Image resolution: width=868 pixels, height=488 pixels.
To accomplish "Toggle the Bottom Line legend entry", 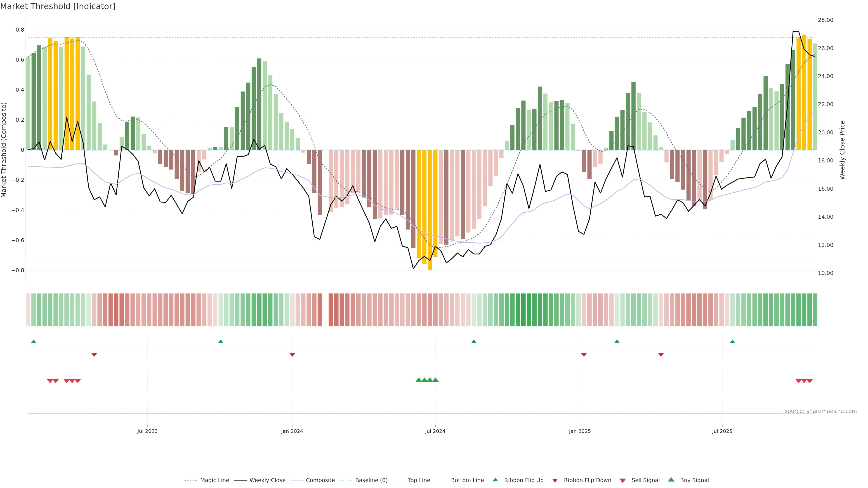I will point(467,480).
